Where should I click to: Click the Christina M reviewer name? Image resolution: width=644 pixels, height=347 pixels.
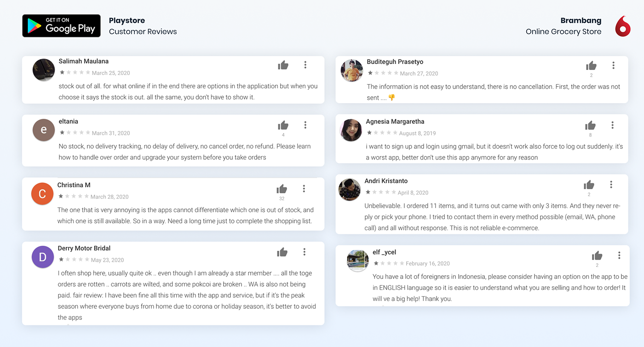click(74, 185)
